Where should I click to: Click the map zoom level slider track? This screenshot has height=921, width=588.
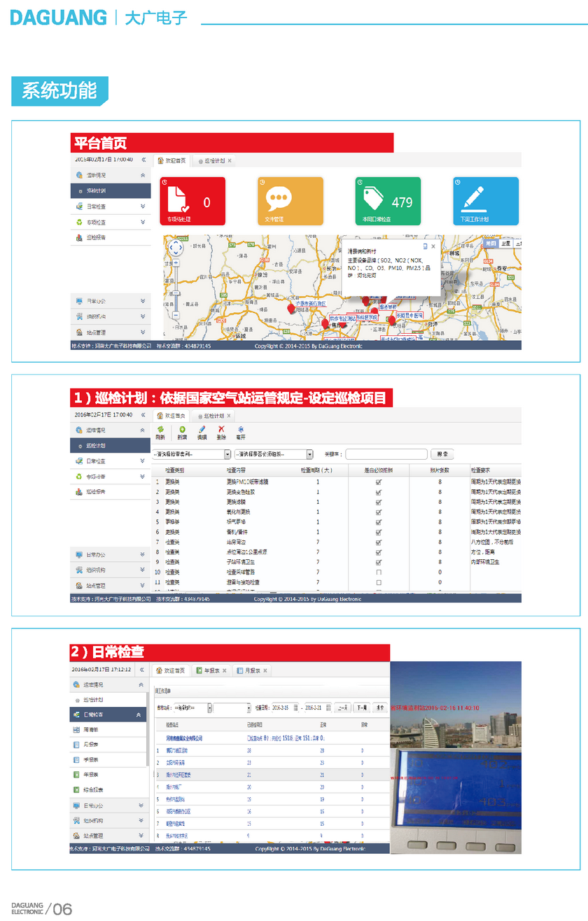tap(176, 288)
